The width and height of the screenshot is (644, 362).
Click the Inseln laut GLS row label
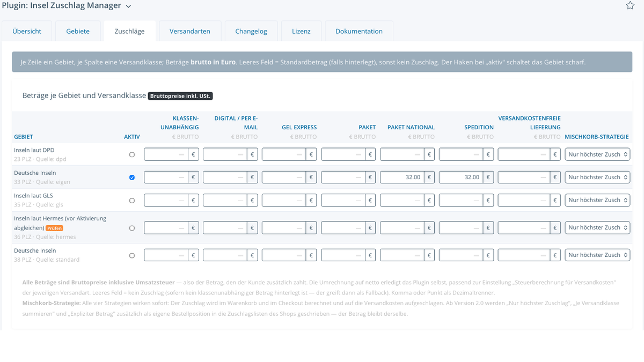point(34,196)
